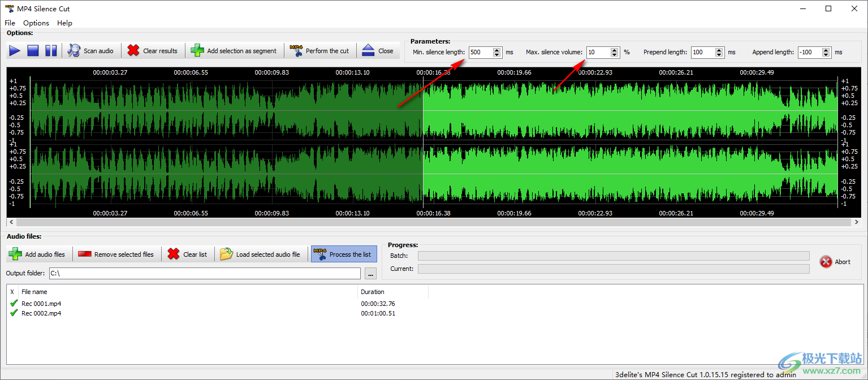Select Rec 0001.mp4 in the file list
The image size is (868, 380).
click(41, 304)
